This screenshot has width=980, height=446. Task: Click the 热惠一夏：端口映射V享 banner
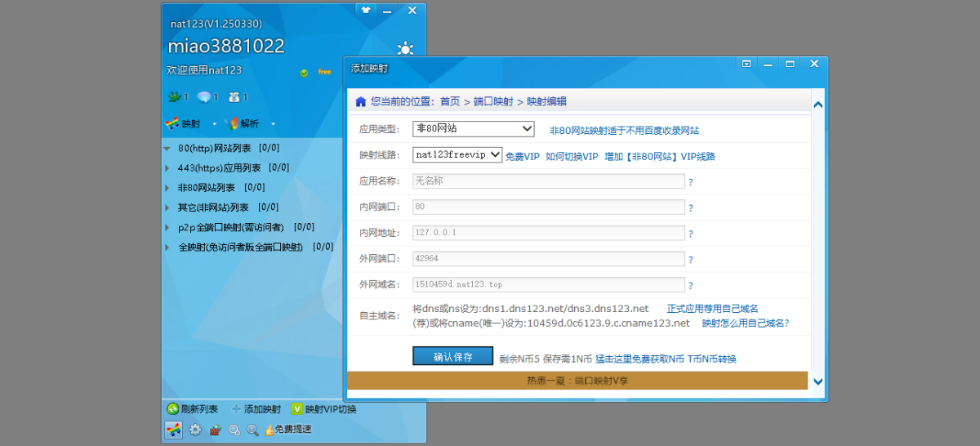pos(577,380)
